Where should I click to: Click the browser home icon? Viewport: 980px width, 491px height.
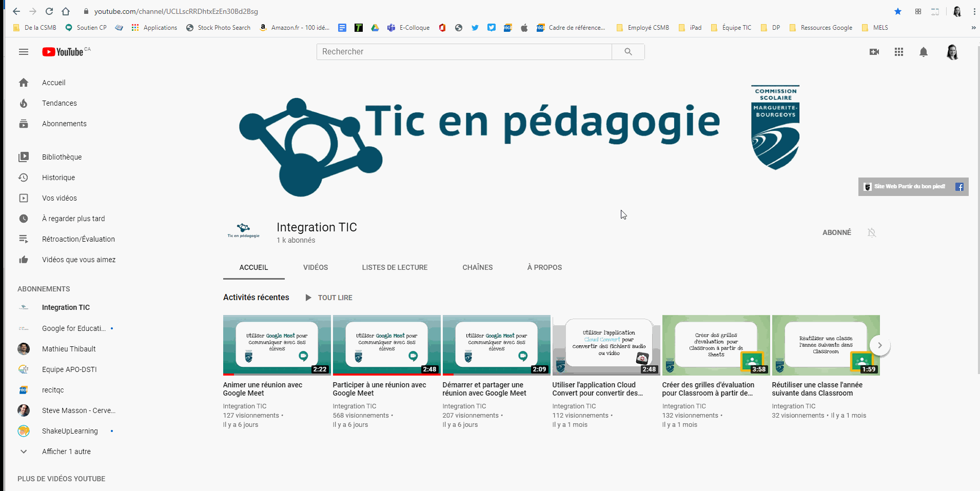click(x=66, y=11)
